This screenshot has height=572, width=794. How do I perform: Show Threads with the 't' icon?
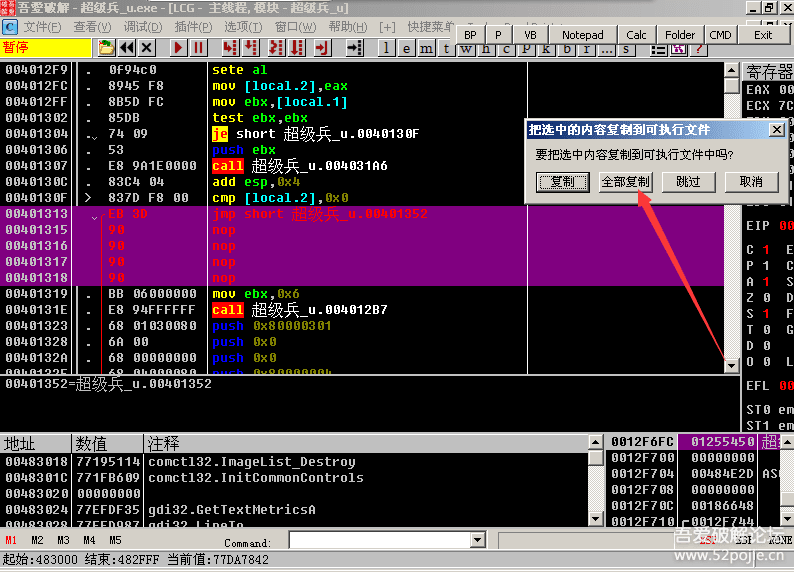click(x=446, y=48)
